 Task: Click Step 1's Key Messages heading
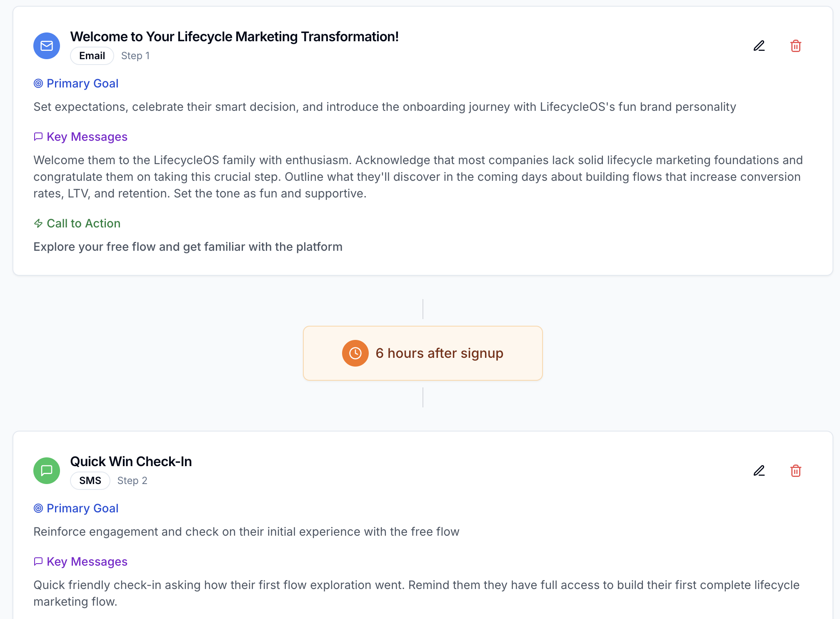(x=87, y=137)
